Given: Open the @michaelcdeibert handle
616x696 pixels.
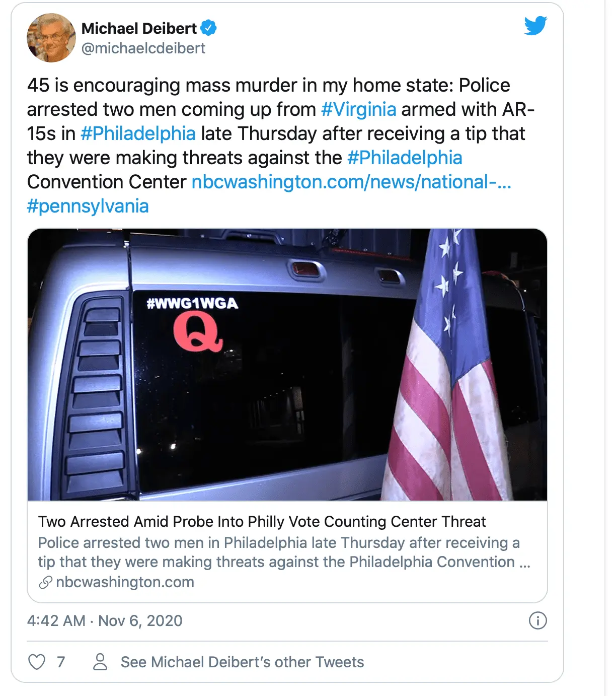Looking at the screenshot, I should coord(143,48).
